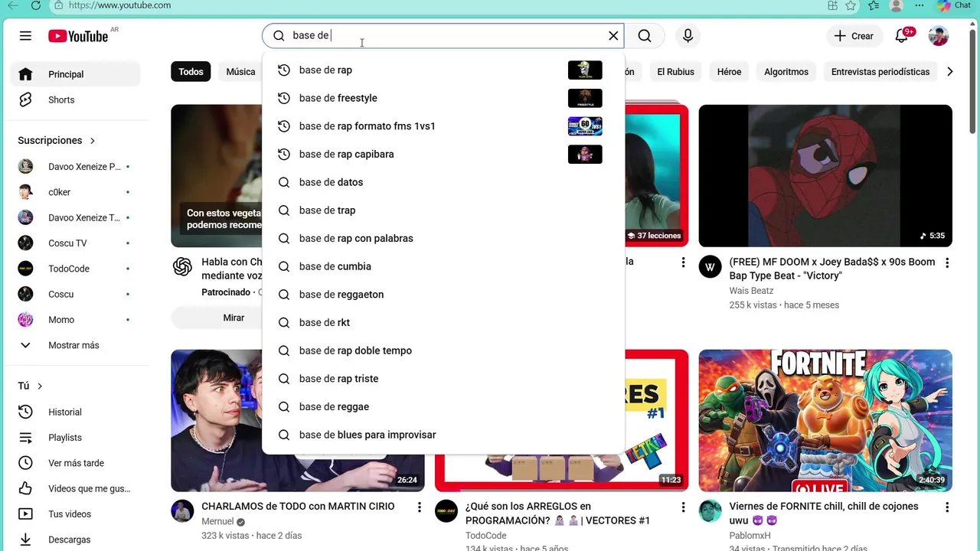This screenshot has width=980, height=551.
Task: Clear the search box with the X
Action: click(x=613, y=36)
